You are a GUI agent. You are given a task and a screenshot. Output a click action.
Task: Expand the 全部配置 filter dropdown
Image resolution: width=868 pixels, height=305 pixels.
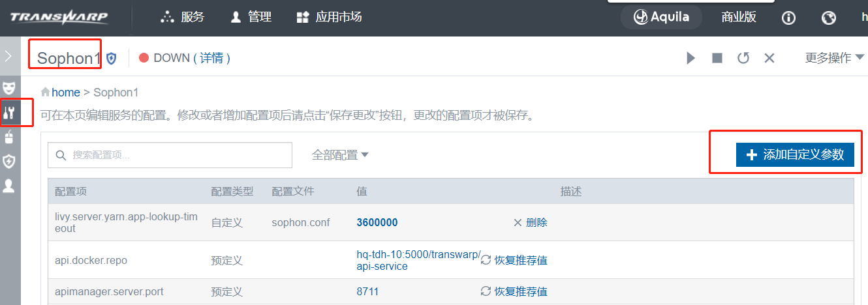(340, 155)
